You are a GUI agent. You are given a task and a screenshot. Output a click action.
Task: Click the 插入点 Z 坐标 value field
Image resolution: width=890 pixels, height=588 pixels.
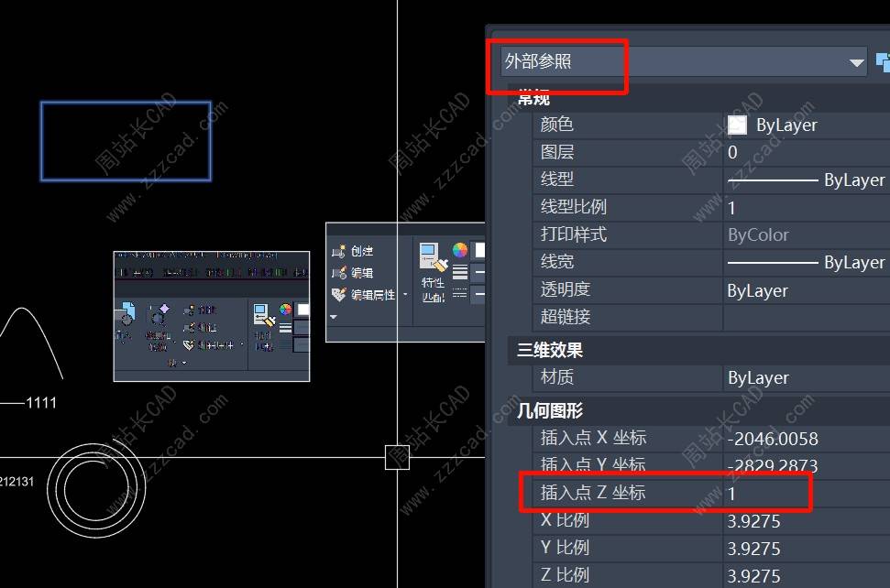806,494
